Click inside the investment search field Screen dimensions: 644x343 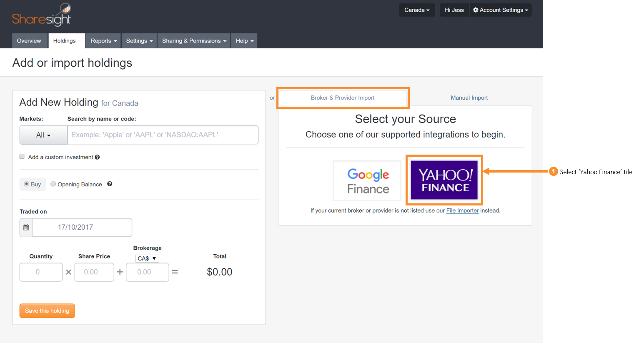pos(163,135)
